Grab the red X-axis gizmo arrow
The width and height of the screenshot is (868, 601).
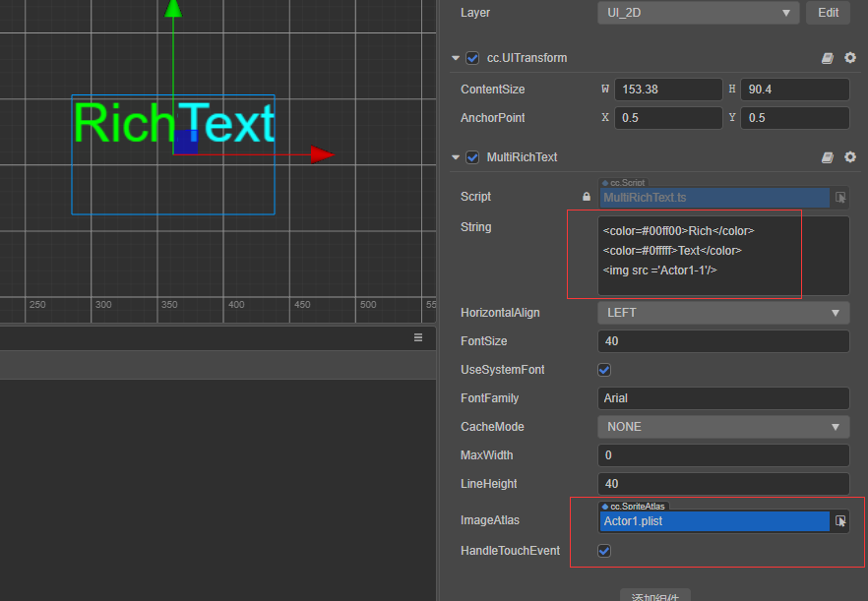(322, 154)
